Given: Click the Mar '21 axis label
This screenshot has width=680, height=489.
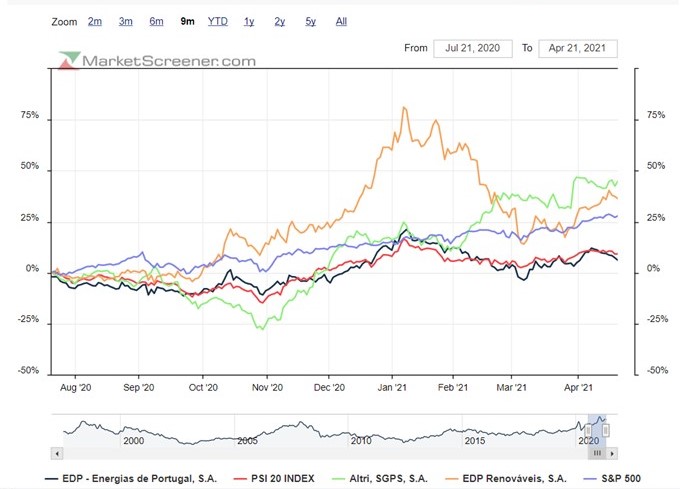Looking at the screenshot, I should (x=511, y=388).
